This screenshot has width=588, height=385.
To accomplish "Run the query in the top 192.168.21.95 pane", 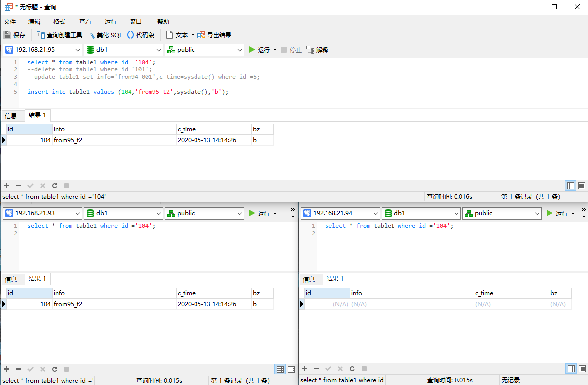I will (x=260, y=50).
